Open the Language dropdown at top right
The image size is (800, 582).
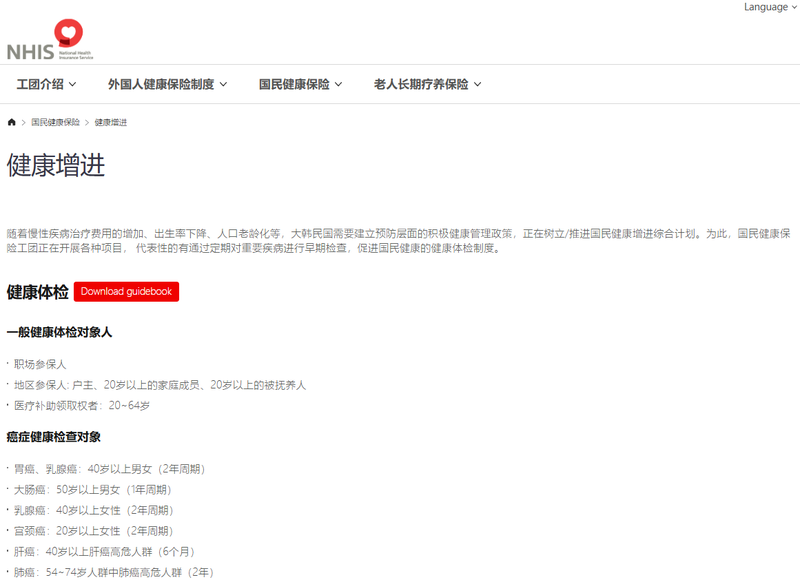coord(764,7)
